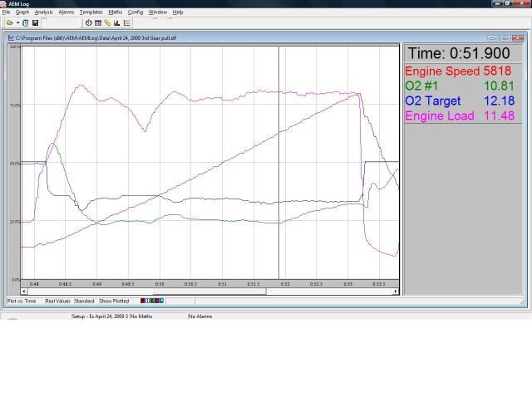532x407 pixels.
Task: Click the Real Values status field
Action: coord(57,302)
